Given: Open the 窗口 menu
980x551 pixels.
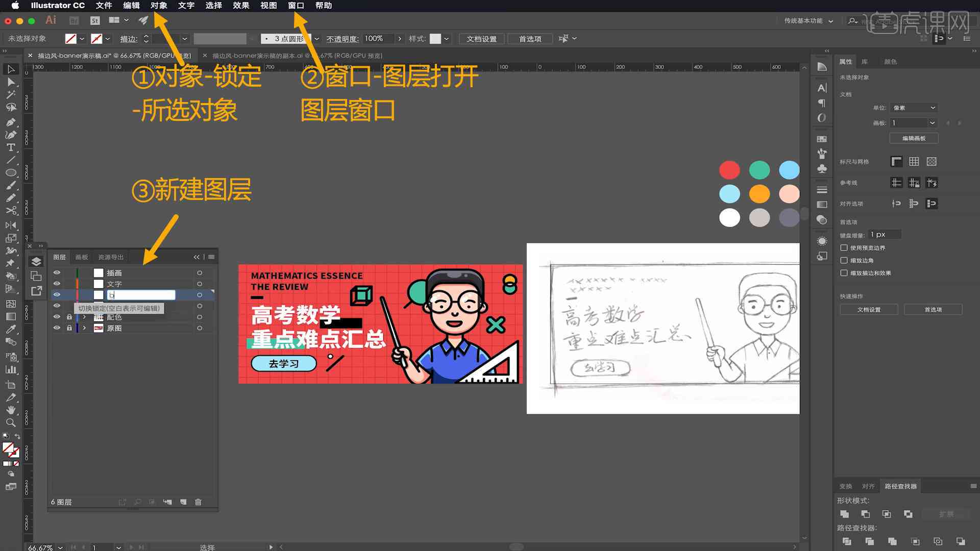Looking at the screenshot, I should 296,6.
